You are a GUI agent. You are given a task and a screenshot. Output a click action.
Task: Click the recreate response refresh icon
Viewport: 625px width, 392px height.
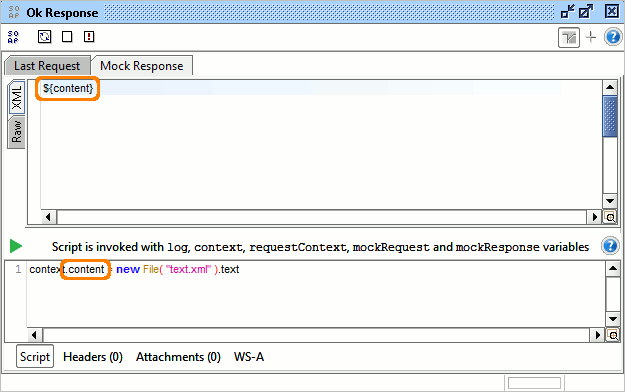pos(44,37)
